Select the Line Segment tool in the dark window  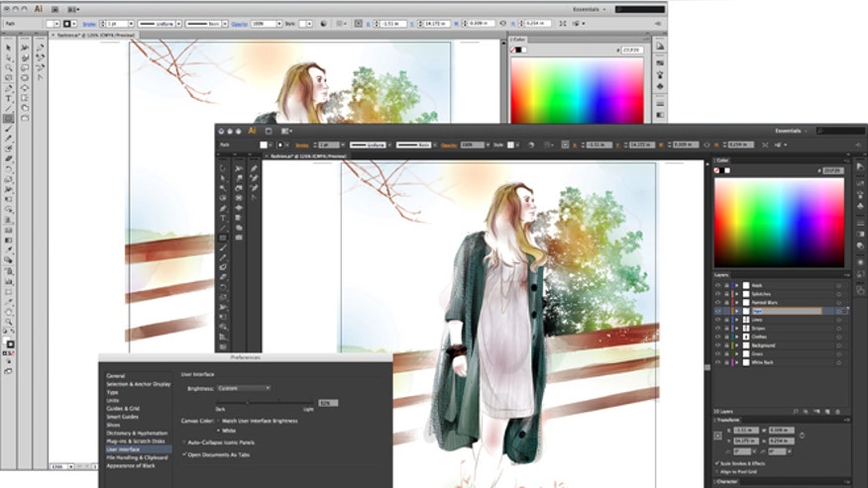[223, 228]
